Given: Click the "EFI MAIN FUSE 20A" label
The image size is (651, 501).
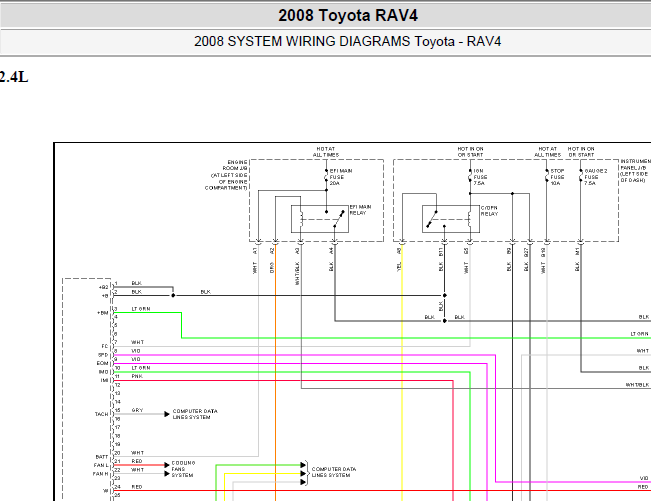Looking at the screenshot, I should [341, 177].
